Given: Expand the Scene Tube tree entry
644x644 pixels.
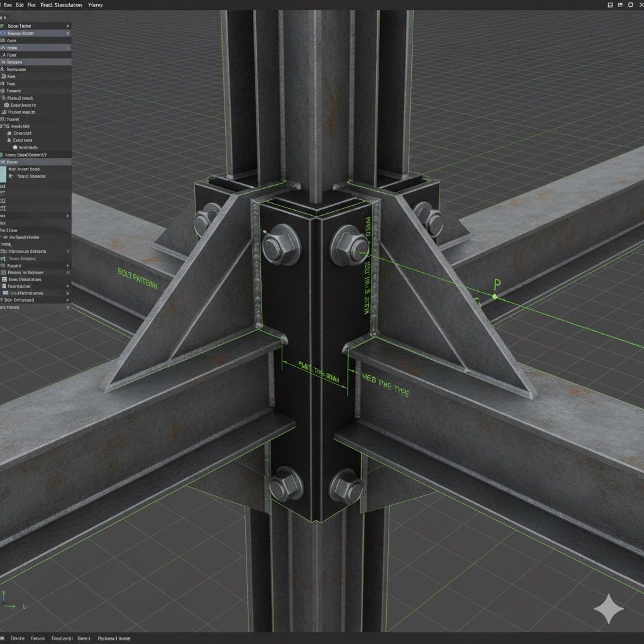Looking at the screenshot, I should point(66,26).
